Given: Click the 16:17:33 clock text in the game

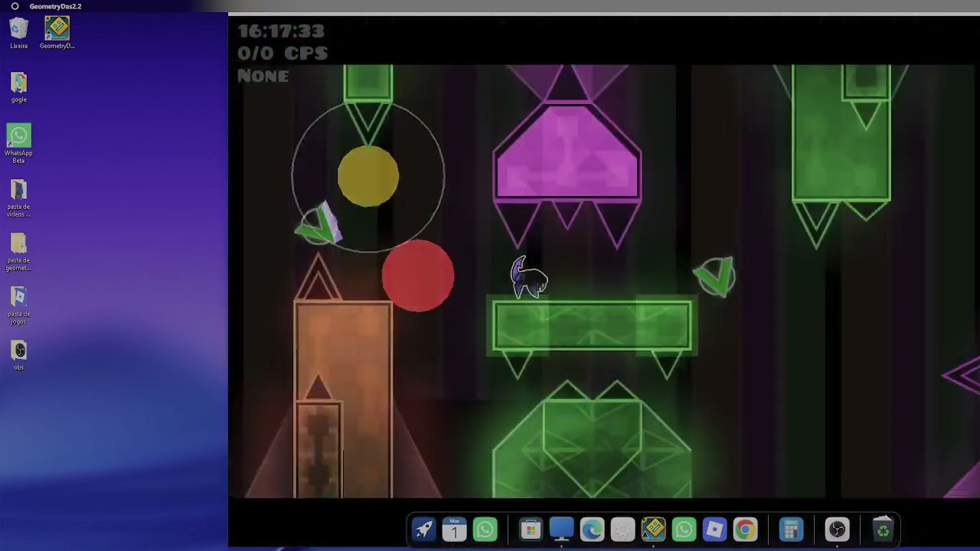Looking at the screenshot, I should point(281,31).
